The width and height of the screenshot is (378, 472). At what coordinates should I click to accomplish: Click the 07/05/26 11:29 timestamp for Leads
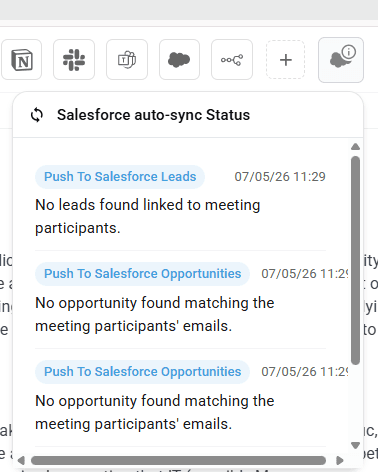click(x=280, y=177)
